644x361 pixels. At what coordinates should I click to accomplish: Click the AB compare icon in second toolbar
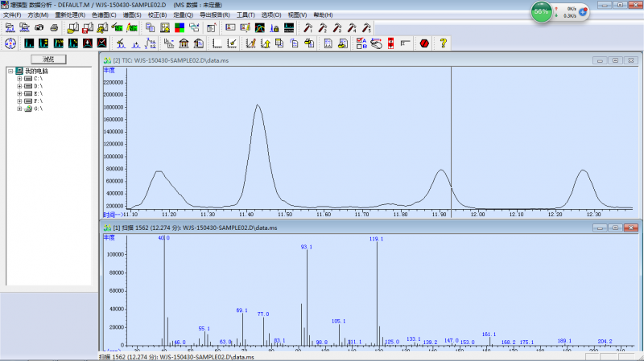361,42
